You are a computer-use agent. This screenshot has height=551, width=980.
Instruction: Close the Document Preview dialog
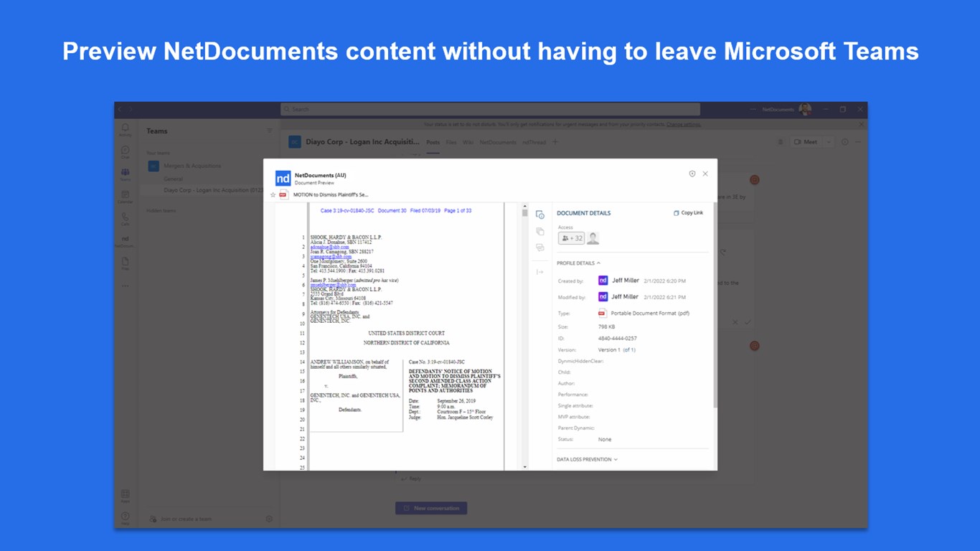705,174
